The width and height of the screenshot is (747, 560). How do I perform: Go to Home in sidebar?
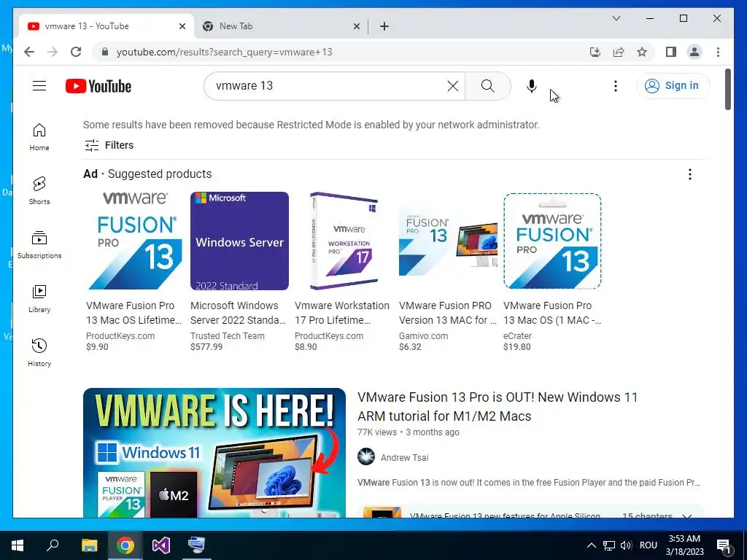click(x=39, y=137)
